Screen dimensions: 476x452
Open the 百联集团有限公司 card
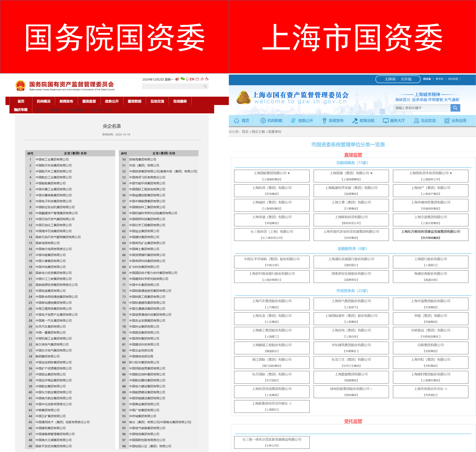(x=430, y=348)
